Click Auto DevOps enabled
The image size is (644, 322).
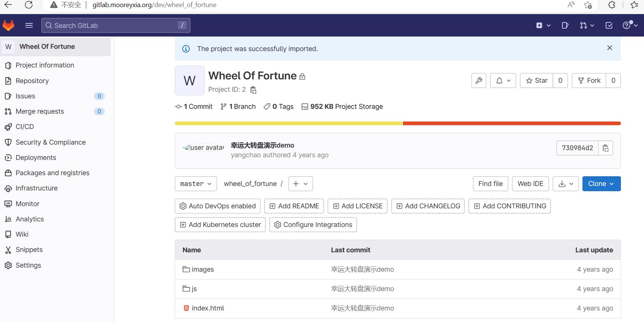click(218, 206)
